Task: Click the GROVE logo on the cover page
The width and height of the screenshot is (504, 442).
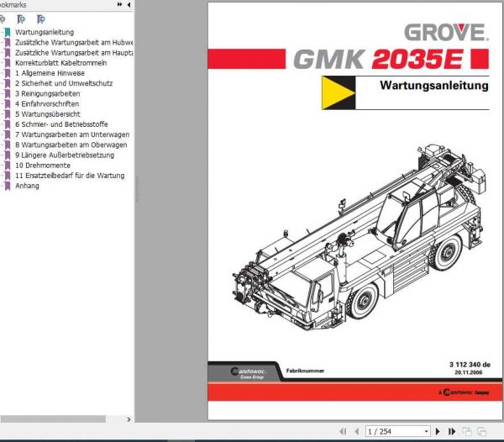Action: tap(446, 32)
